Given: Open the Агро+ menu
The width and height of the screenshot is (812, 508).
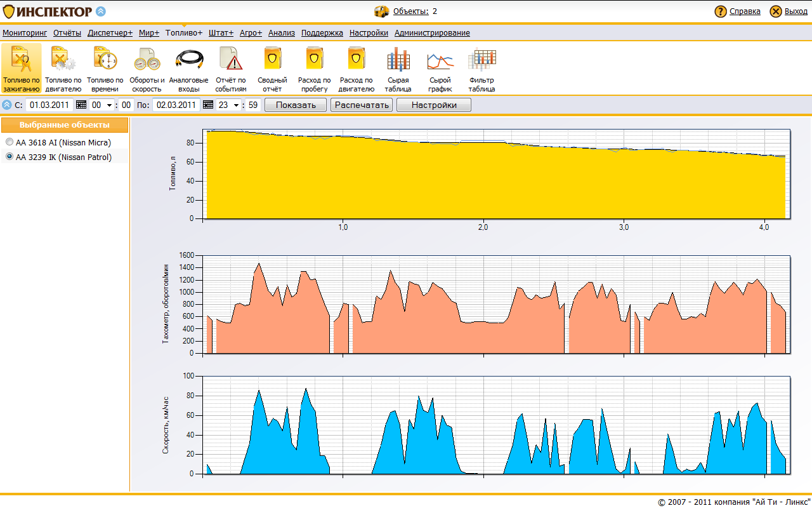Looking at the screenshot, I should [x=251, y=33].
